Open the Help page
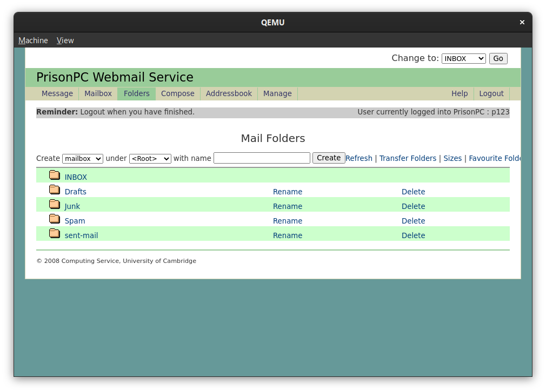Screen dimensions: 546x392 click(460, 93)
